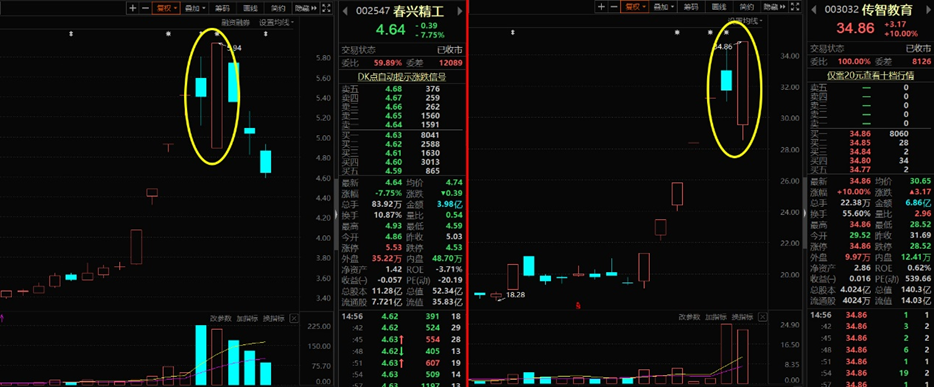Select 卖一 row priced 4.64 volume 1591
The image size is (934, 387).
[402, 125]
